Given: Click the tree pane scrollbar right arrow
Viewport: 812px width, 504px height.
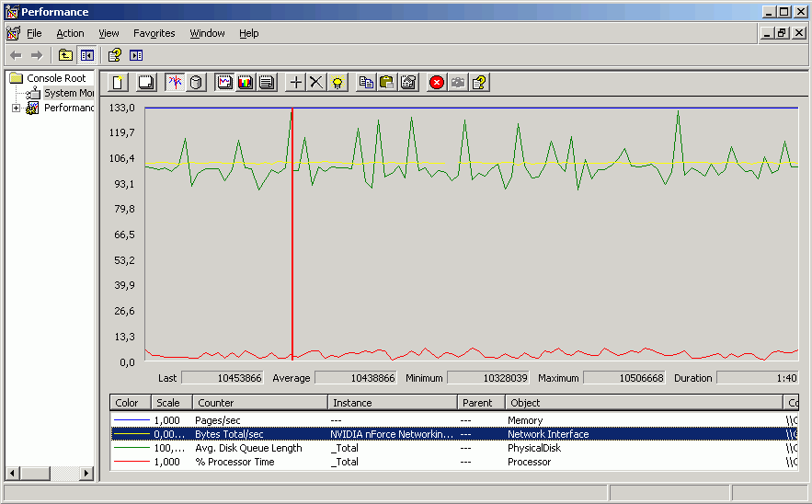Looking at the screenshot, I should tap(86, 473).
